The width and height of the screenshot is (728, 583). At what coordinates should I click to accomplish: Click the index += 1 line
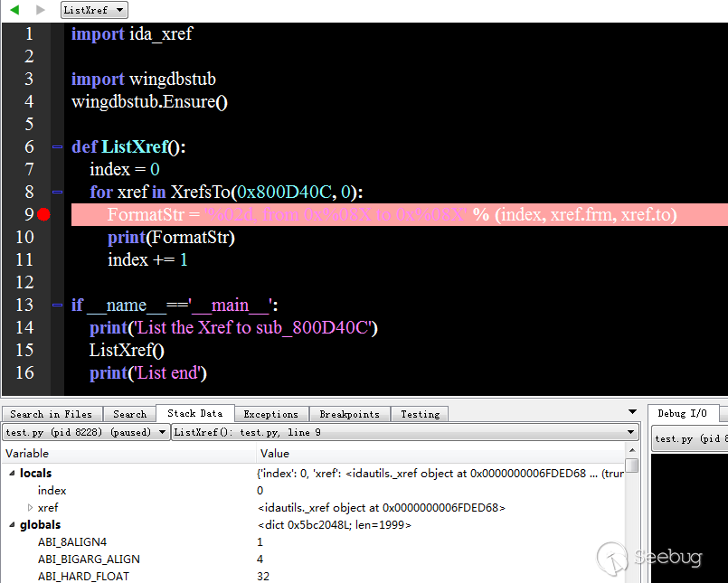(147, 259)
